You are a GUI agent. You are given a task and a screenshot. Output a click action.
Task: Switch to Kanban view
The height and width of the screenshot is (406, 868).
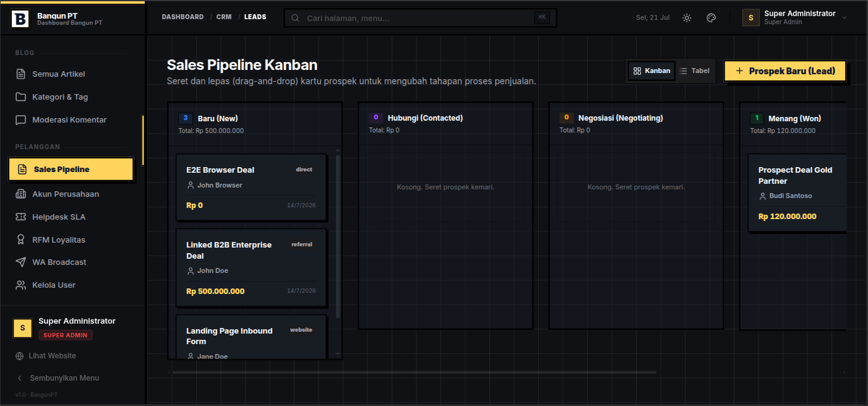652,71
